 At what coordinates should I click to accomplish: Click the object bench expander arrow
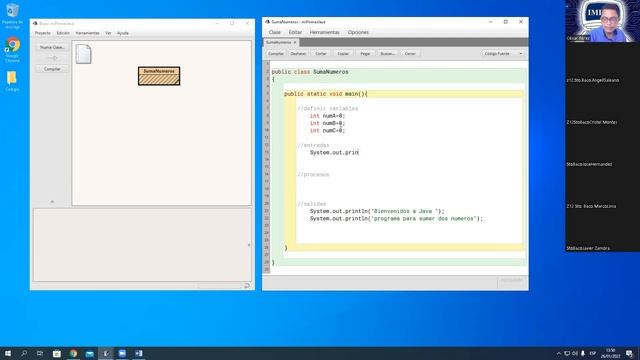249,245
